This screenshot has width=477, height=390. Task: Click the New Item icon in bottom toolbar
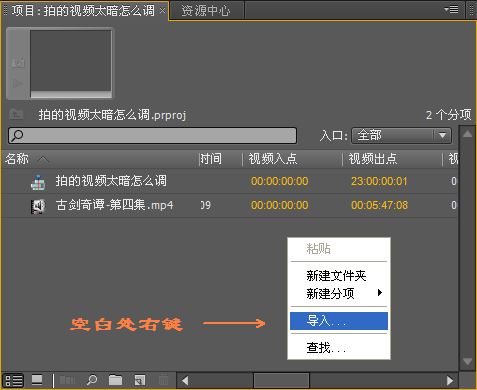pos(140,380)
